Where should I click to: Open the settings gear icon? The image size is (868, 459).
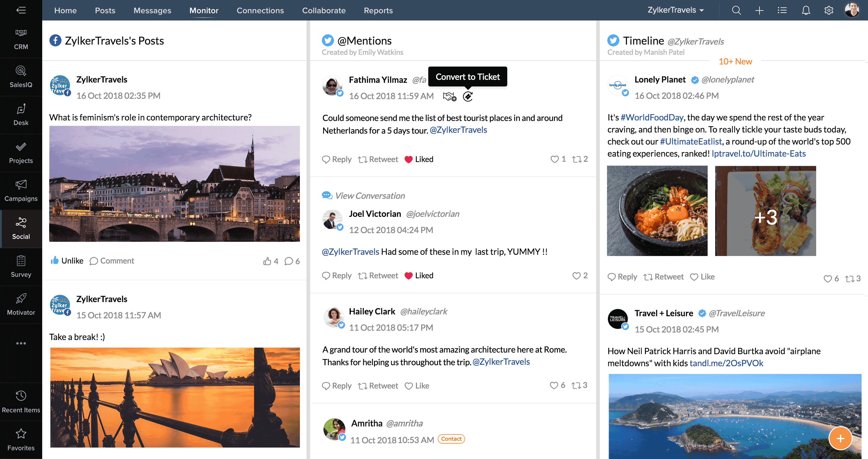coord(829,11)
